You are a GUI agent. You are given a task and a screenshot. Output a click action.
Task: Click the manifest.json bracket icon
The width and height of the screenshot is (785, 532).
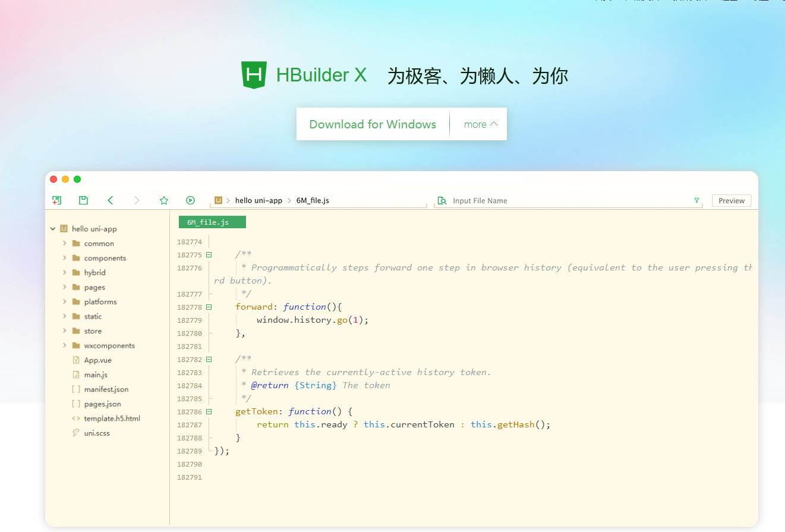click(x=76, y=389)
